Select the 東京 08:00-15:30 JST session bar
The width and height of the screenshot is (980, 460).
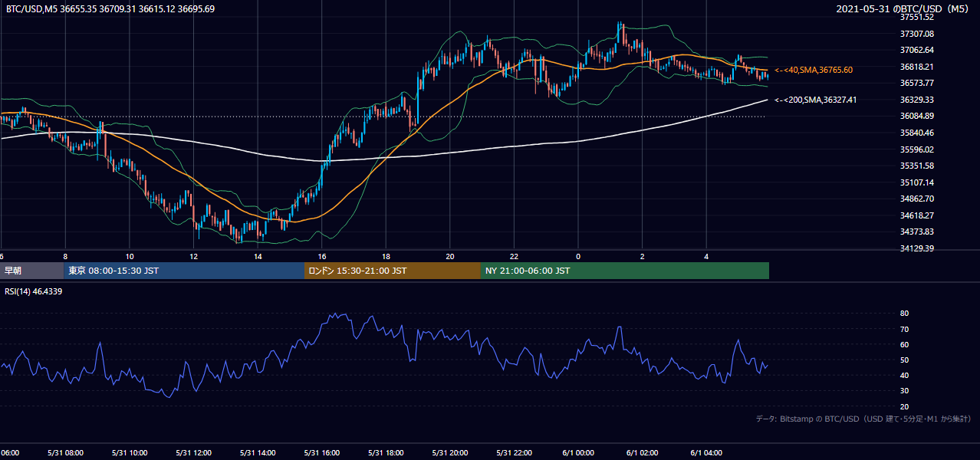(184, 271)
